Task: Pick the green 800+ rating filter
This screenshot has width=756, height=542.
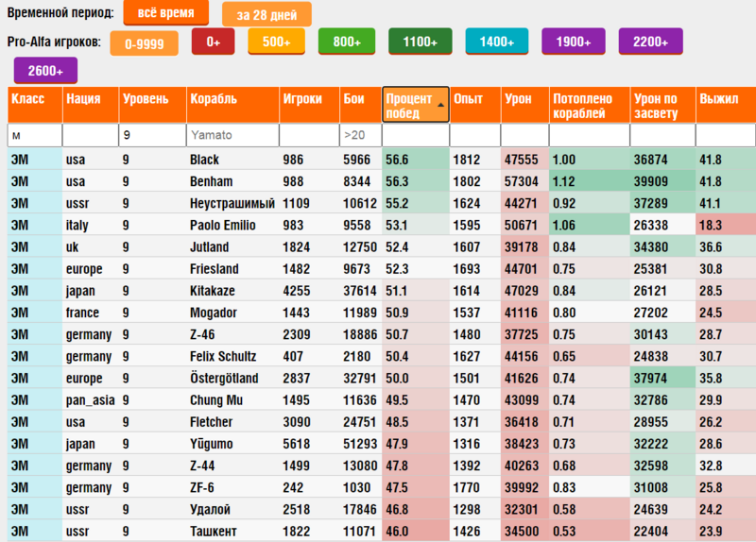Action: [347, 42]
